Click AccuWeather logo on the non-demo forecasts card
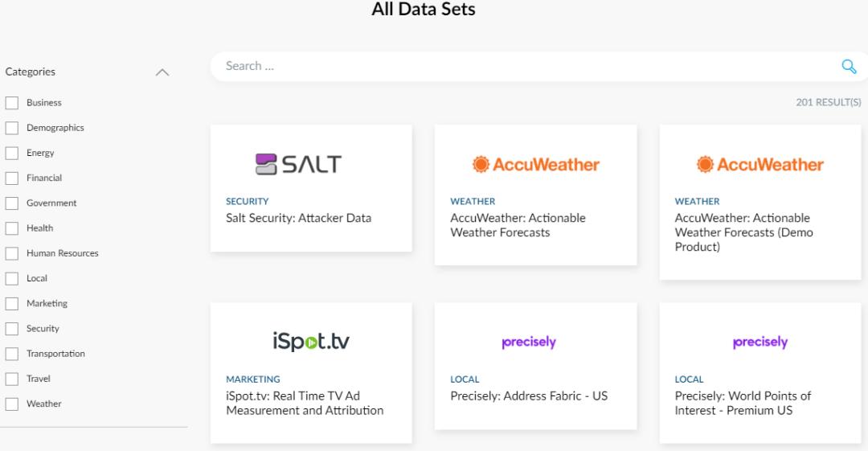Viewport: 868px width, 451px height. coord(535,165)
